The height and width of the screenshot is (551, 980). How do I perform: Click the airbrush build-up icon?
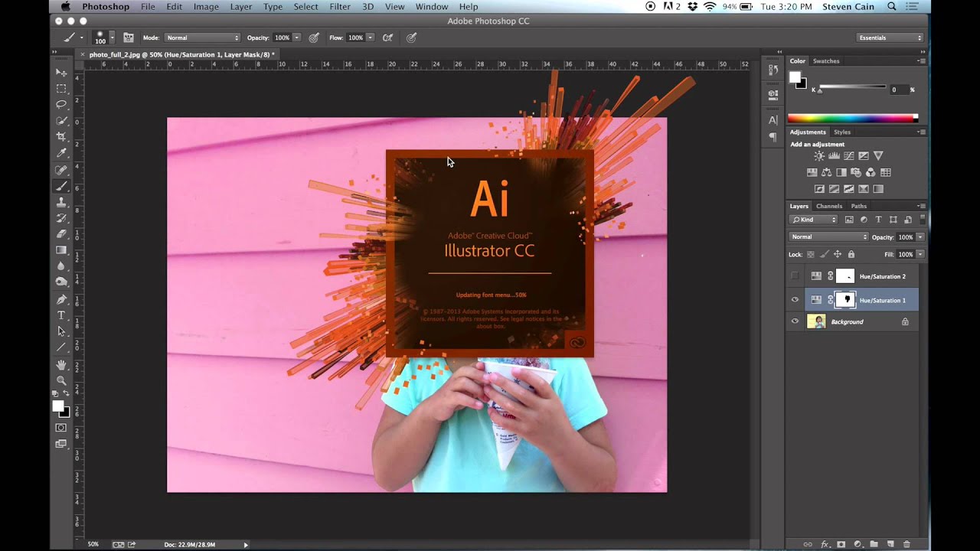point(388,37)
